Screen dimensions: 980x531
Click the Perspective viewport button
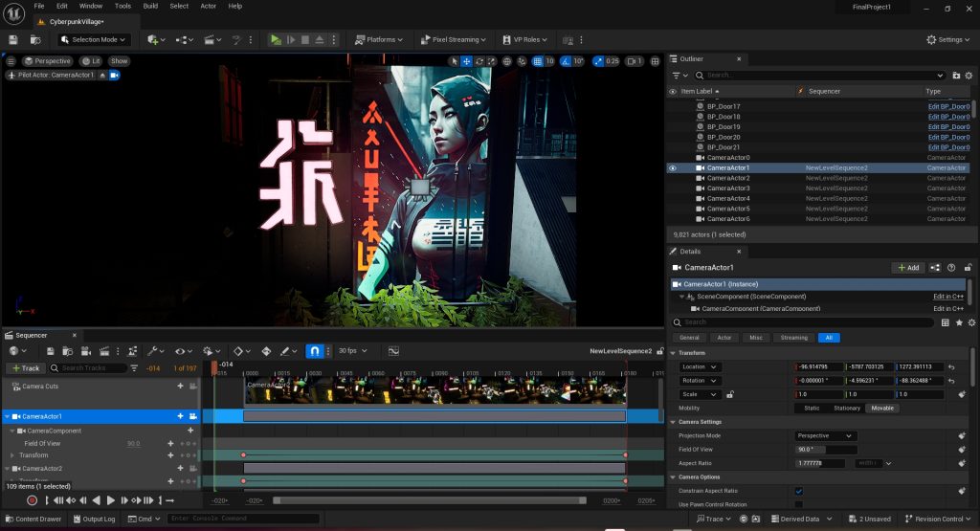tap(48, 61)
